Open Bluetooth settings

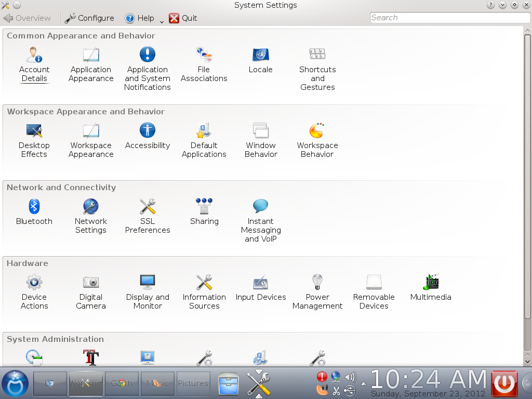34,212
